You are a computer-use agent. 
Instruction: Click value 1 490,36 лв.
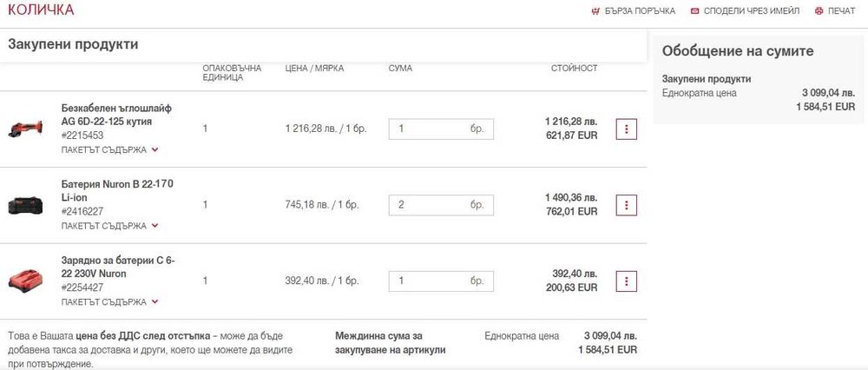[571, 198]
